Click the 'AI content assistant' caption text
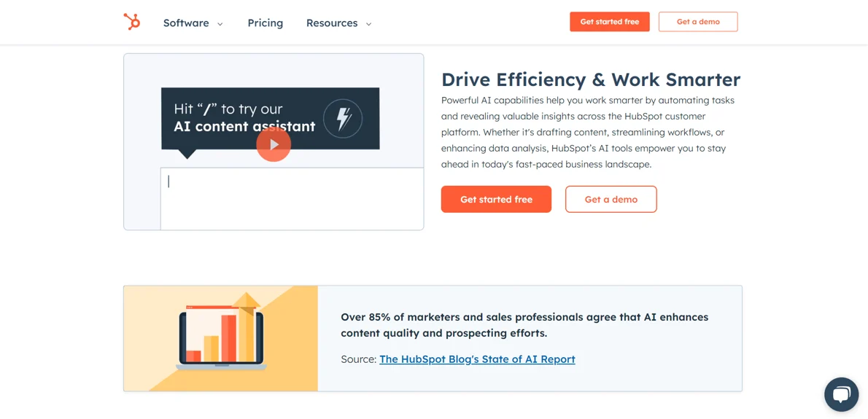This screenshot has width=868, height=419. (x=244, y=126)
